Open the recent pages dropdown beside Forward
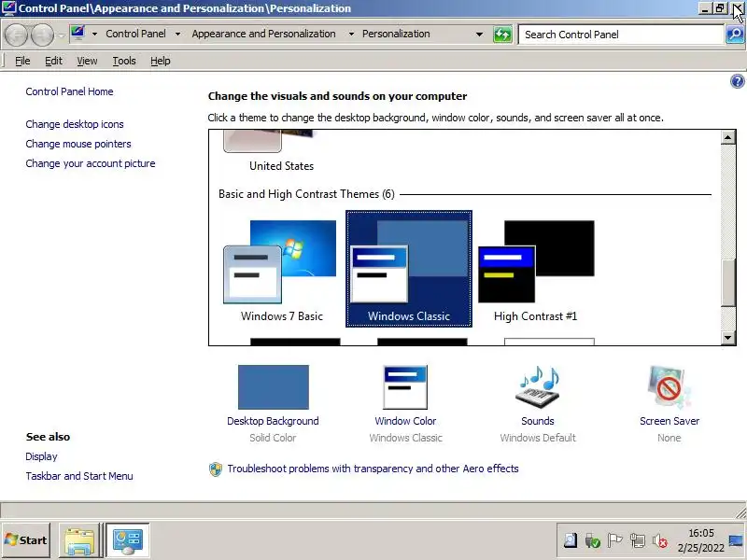This screenshot has width=747, height=560. pyautogui.click(x=61, y=35)
